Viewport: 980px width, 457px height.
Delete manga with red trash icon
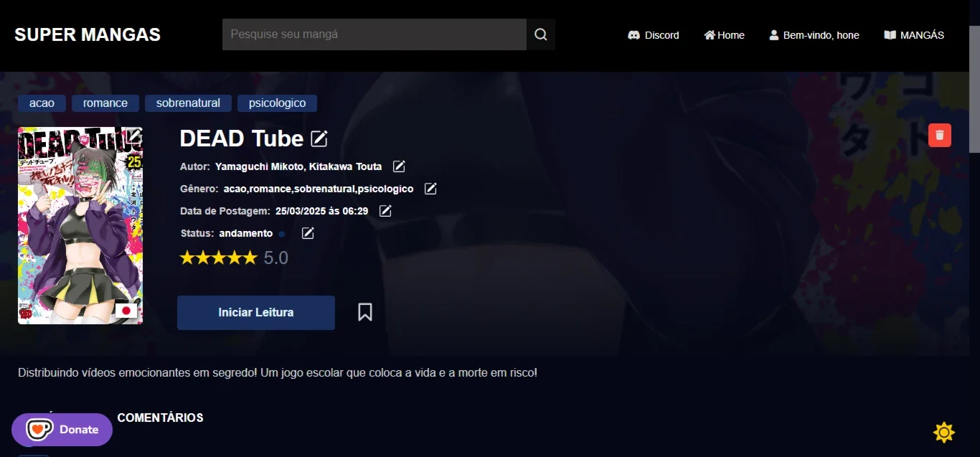point(940,135)
